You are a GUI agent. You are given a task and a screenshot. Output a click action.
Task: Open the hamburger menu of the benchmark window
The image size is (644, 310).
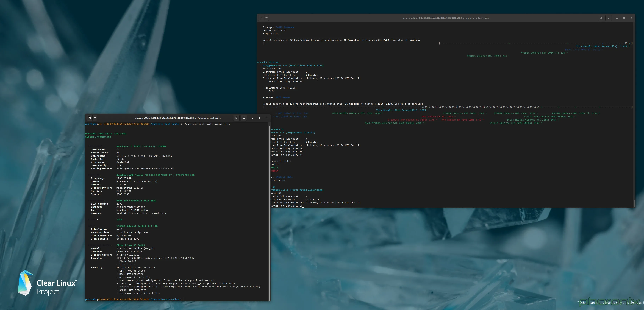[608, 18]
